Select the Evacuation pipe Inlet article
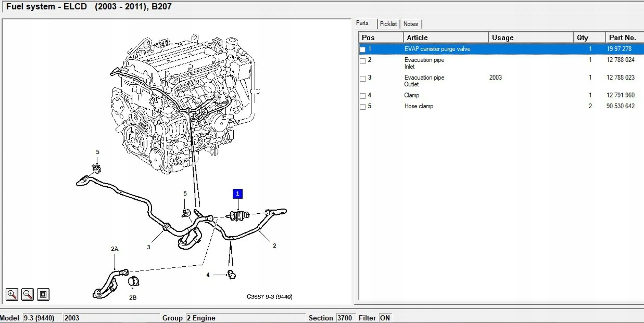Image resolution: width=644 pixels, height=323 pixels. pos(424,63)
